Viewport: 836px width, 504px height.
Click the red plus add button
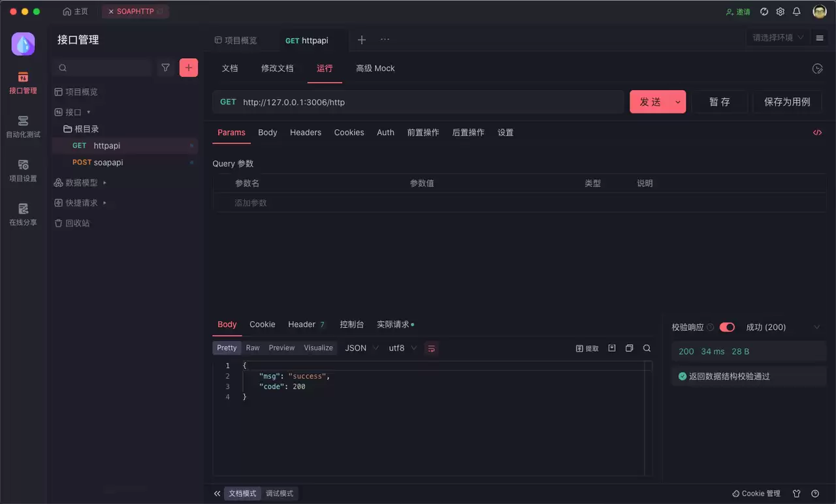[x=189, y=67]
